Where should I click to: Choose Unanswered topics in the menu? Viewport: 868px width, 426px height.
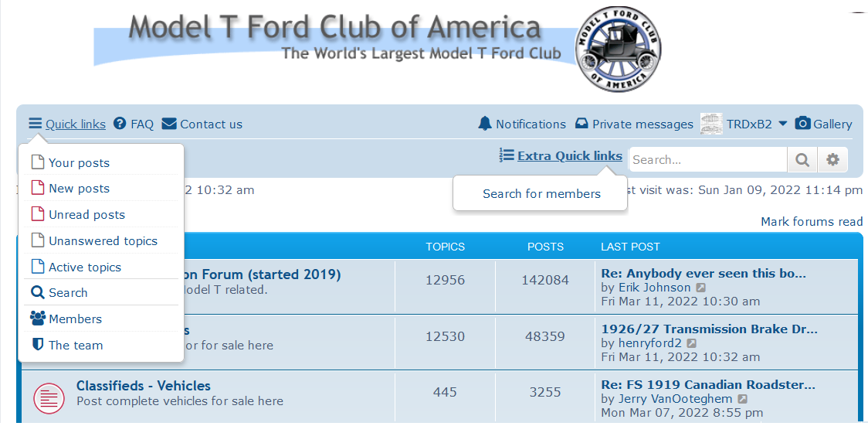[103, 241]
